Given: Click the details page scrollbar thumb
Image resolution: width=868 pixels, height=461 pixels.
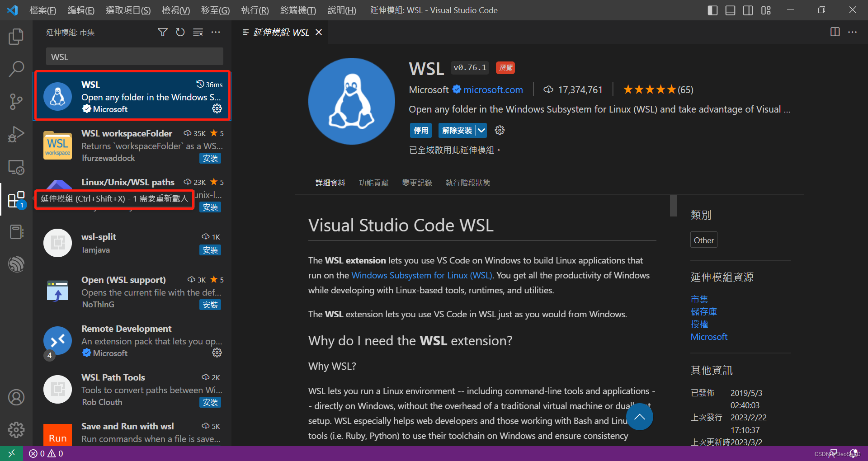Looking at the screenshot, I should pyautogui.click(x=673, y=206).
